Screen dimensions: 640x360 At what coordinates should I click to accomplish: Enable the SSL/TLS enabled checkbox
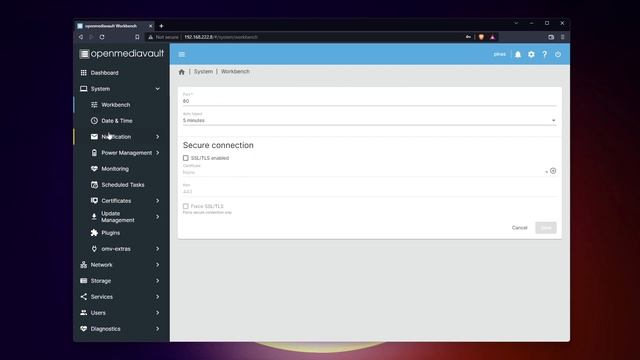[186, 158]
